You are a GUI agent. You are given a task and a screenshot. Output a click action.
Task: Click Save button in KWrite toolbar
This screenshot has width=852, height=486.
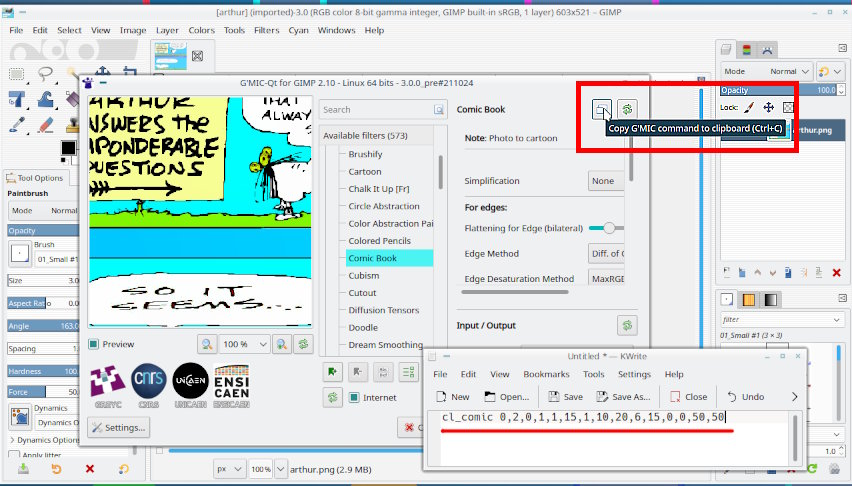tap(566, 397)
